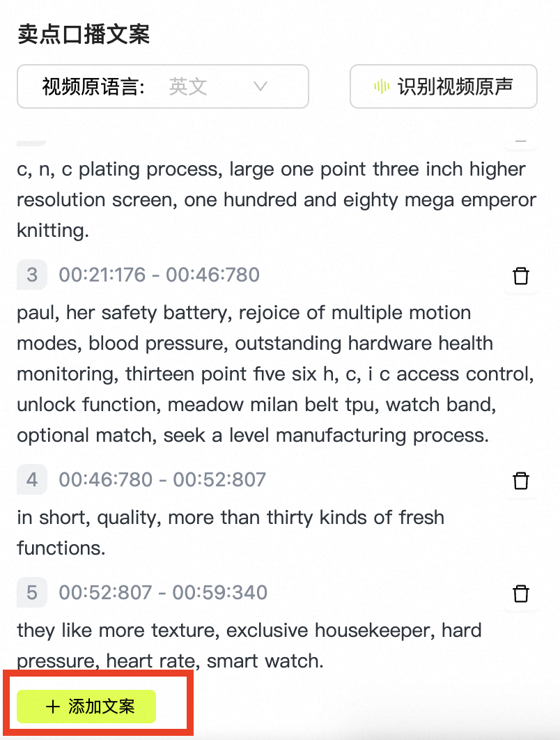Image resolution: width=560 pixels, height=740 pixels.
Task: Click the 添加文案 button
Action: pyautogui.click(x=86, y=707)
